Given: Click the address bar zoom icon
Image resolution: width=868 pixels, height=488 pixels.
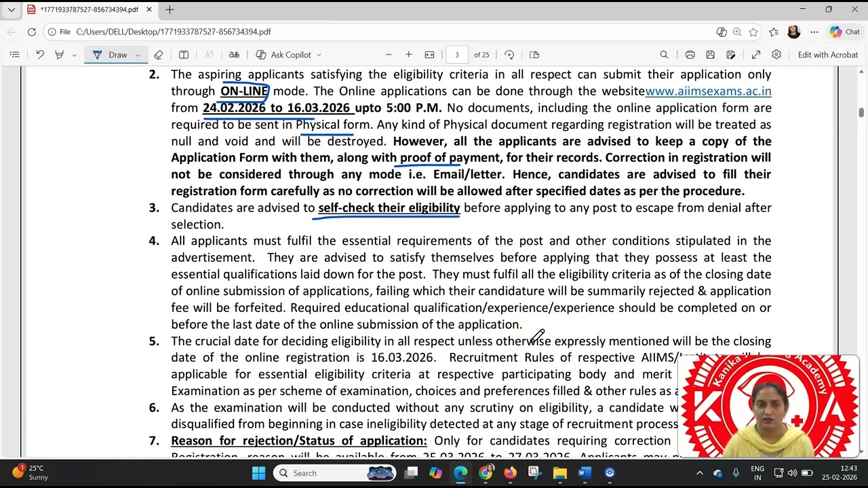Looking at the screenshot, I should pyautogui.click(x=737, y=32).
